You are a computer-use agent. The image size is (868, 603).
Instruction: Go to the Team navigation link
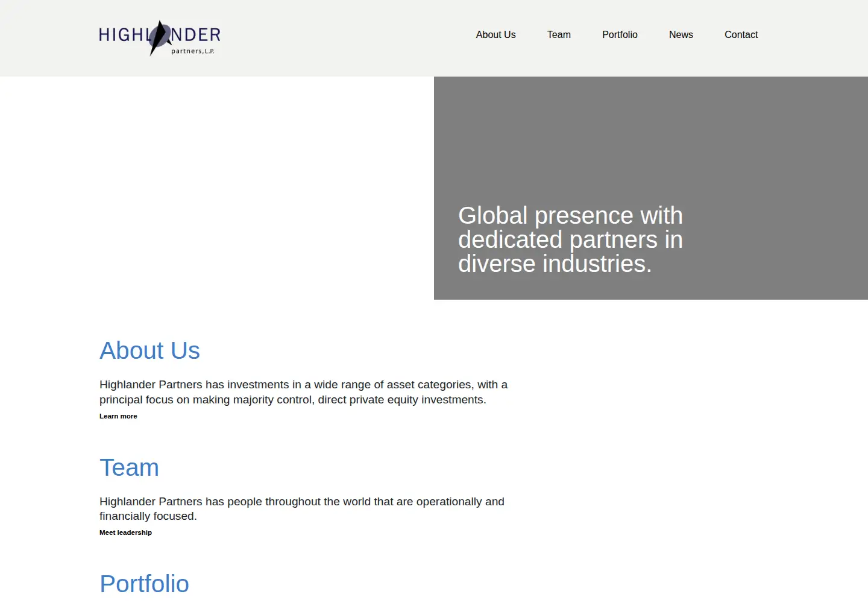(x=559, y=35)
